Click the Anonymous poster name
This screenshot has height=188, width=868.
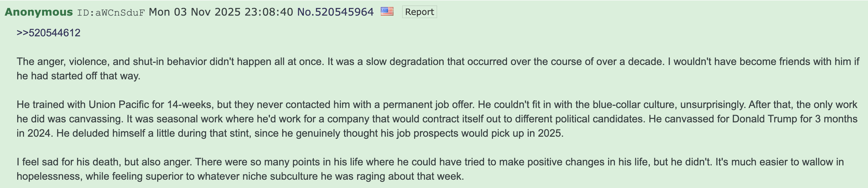[39, 12]
